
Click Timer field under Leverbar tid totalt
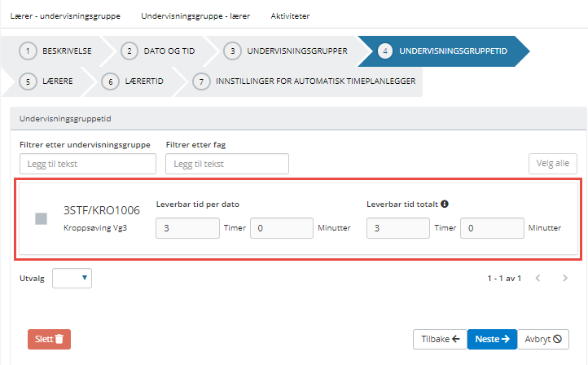(398, 228)
